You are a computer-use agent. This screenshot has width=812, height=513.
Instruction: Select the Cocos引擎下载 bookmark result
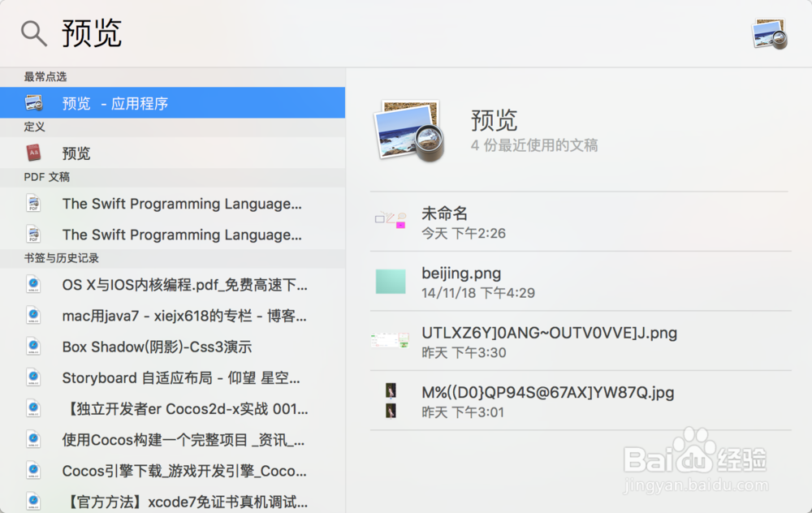(x=184, y=471)
